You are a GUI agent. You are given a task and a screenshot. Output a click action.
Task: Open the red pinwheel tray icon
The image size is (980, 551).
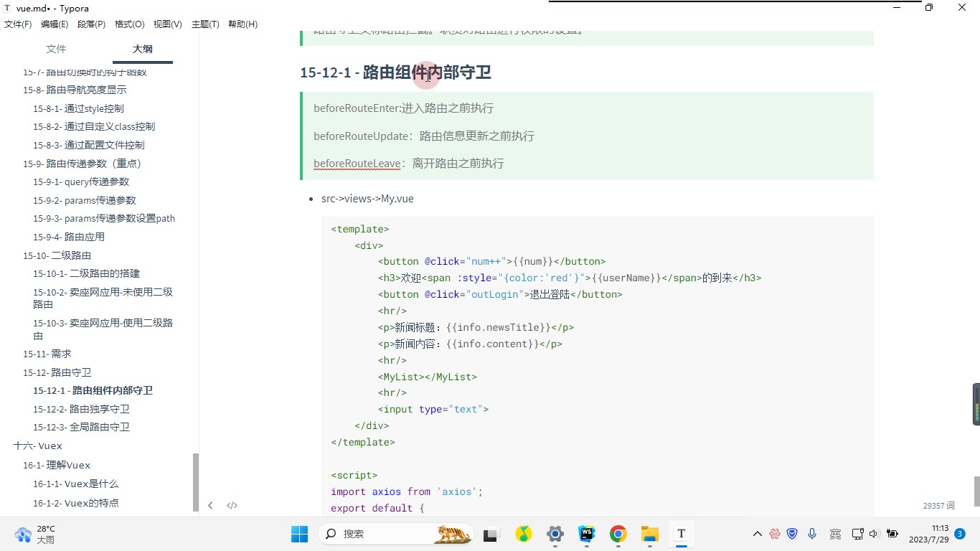[775, 534]
